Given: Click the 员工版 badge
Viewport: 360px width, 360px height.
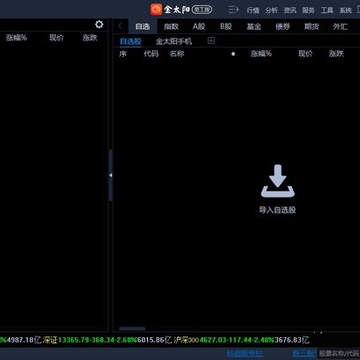Looking at the screenshot, I should 202,10.
